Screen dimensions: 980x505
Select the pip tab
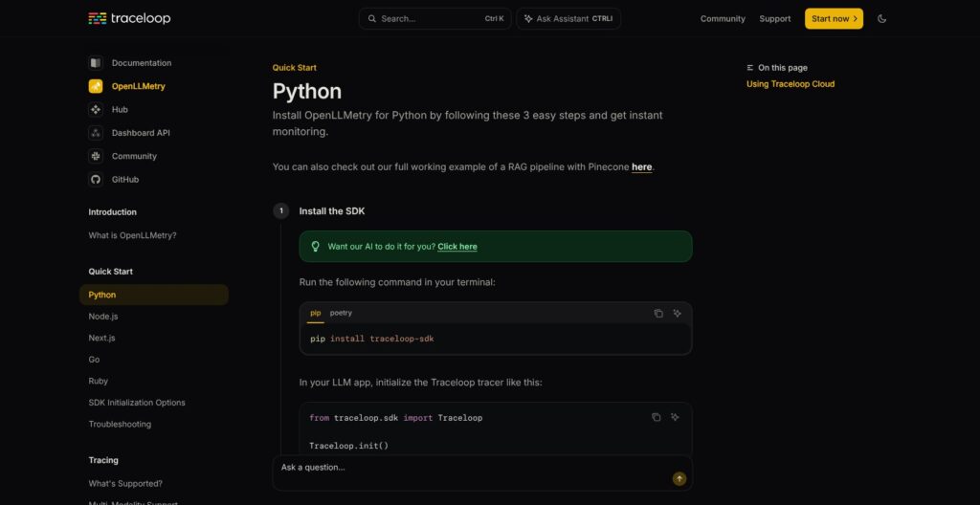click(x=316, y=313)
